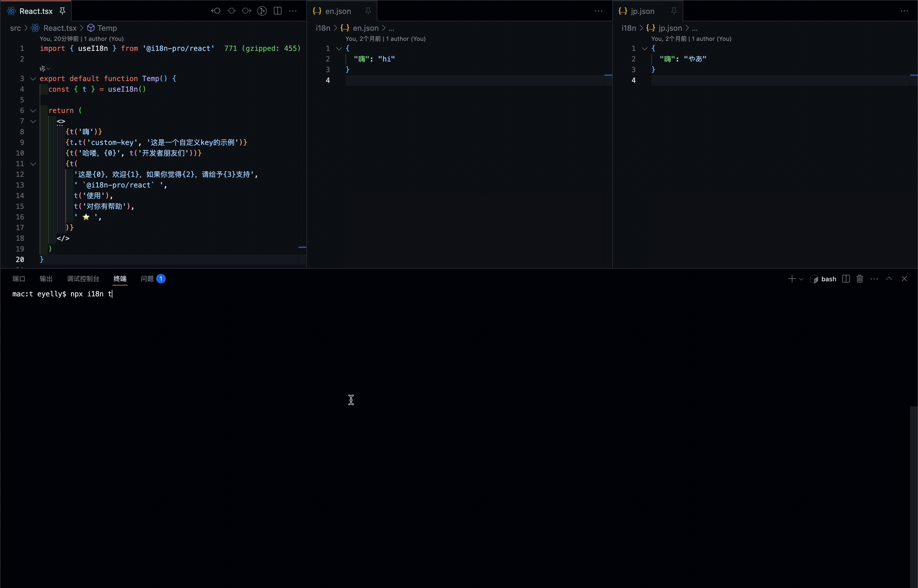
Task: Click the pin icon on en.json tab
Action: click(368, 11)
